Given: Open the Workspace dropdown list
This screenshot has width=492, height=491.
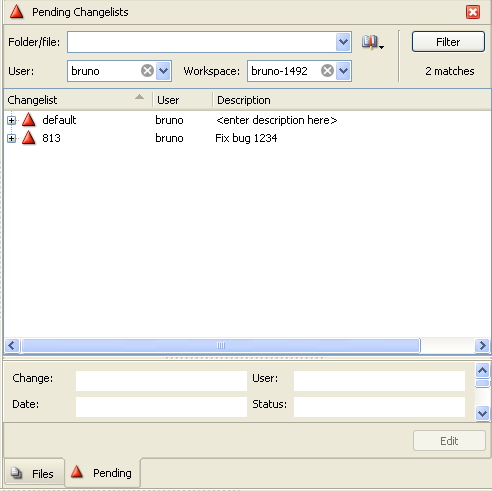Looking at the screenshot, I should coord(343,71).
